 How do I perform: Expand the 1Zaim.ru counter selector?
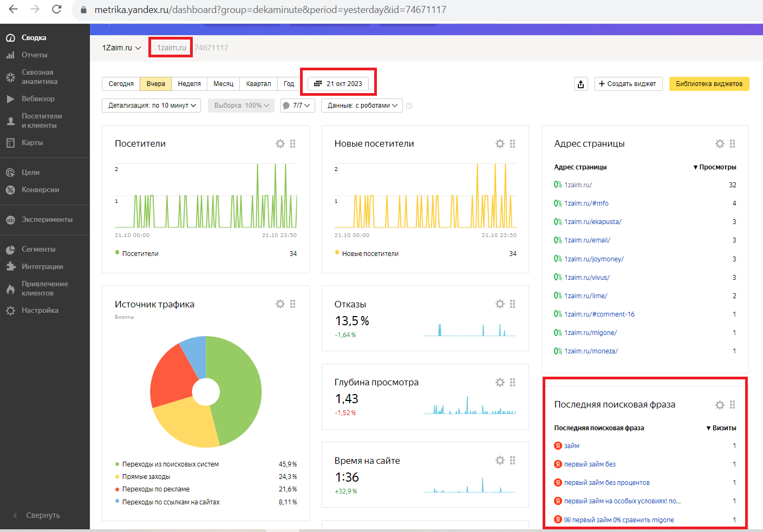[121, 48]
